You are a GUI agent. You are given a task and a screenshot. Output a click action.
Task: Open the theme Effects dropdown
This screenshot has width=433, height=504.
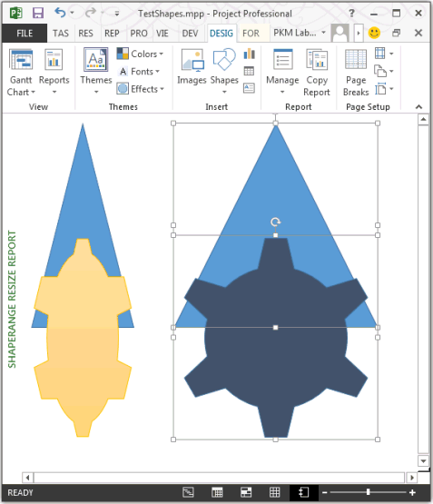(141, 89)
